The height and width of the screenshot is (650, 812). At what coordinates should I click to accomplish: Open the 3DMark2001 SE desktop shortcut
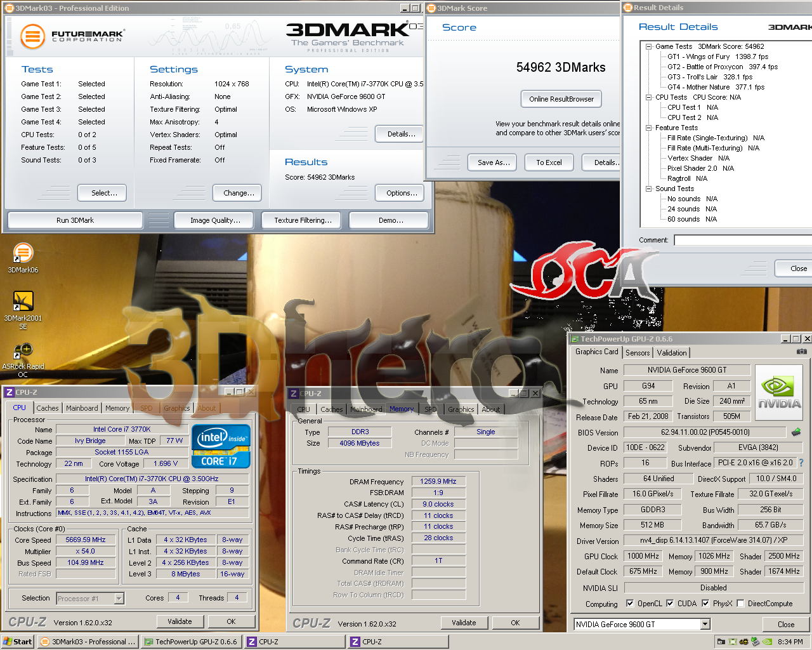click(23, 308)
